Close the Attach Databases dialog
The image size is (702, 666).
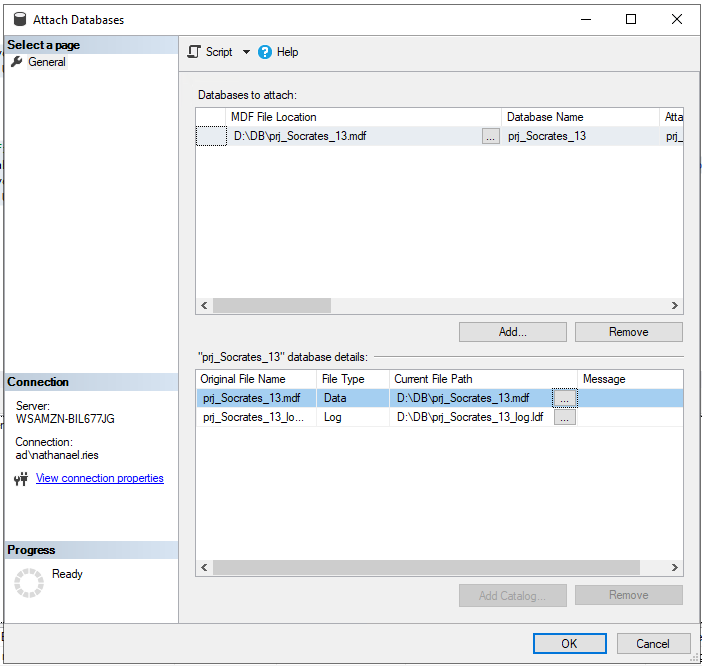(677, 19)
